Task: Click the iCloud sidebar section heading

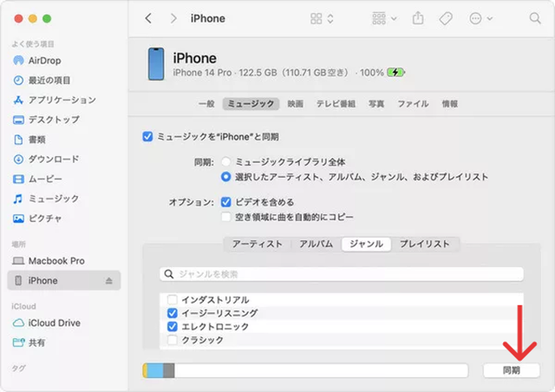Action: (23, 306)
